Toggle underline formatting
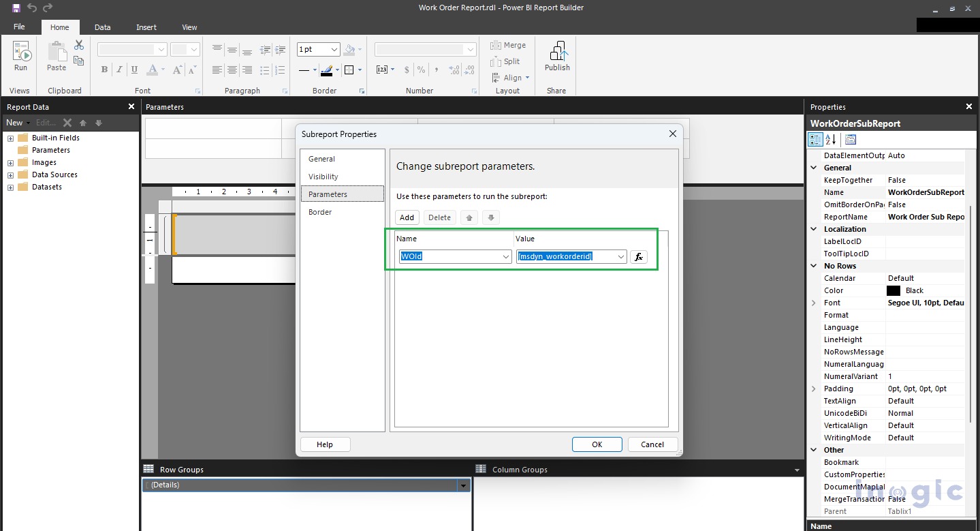Image resolution: width=980 pixels, height=531 pixels. 133,70
